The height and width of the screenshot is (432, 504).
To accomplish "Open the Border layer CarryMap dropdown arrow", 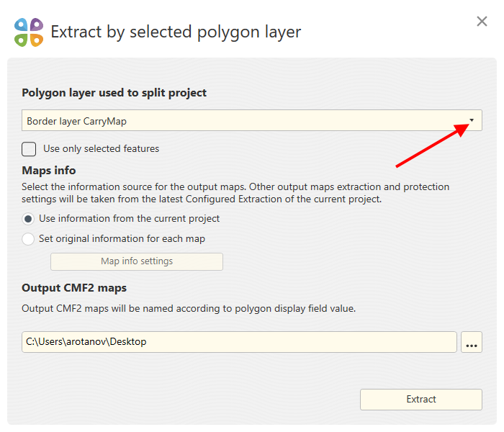I will 471,120.
